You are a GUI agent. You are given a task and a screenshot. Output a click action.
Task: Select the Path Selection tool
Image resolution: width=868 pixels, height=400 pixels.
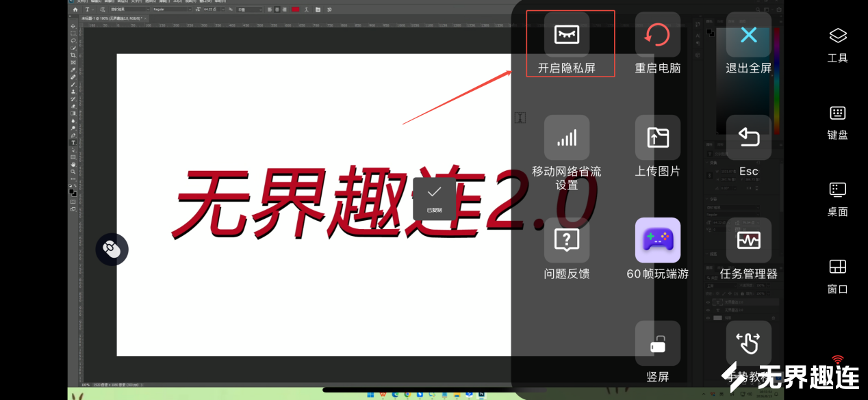pyautogui.click(x=73, y=149)
